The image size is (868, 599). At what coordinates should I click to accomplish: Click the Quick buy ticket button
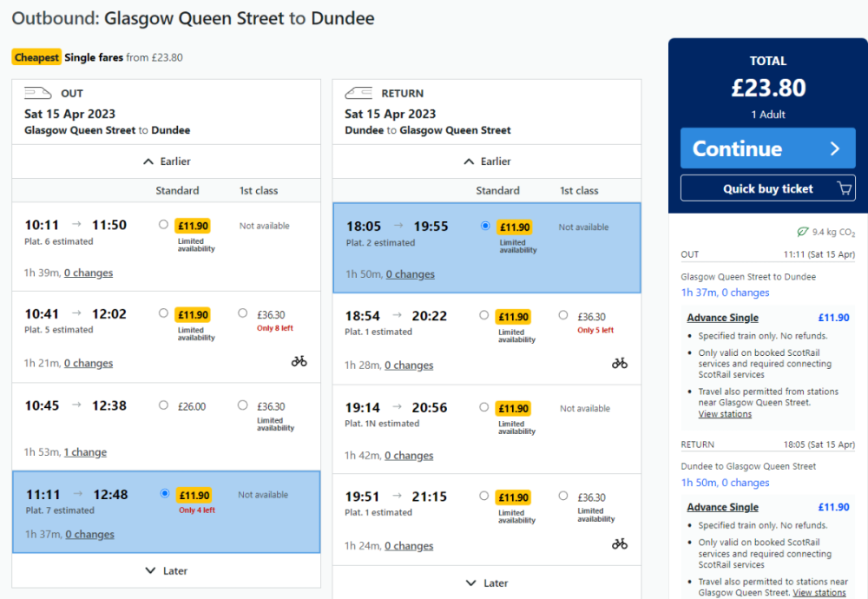click(x=768, y=188)
